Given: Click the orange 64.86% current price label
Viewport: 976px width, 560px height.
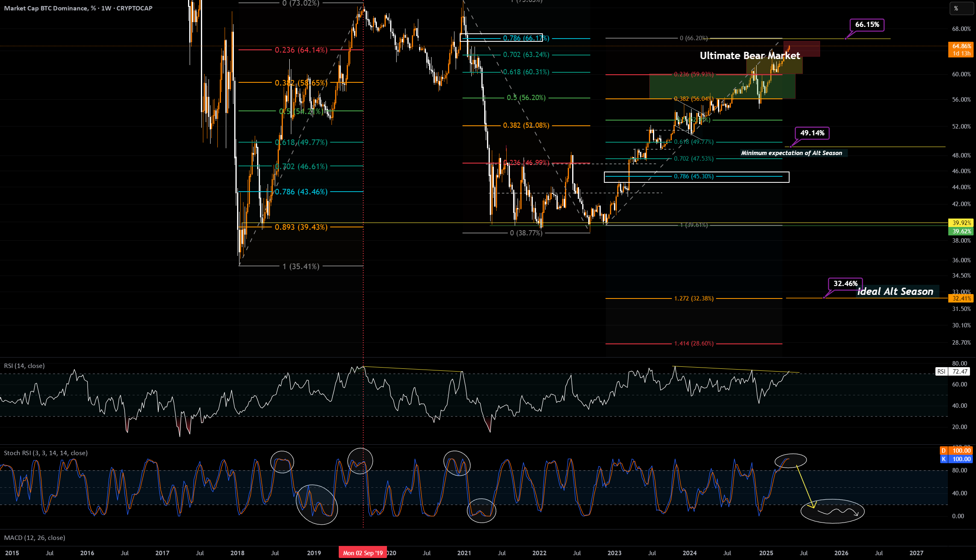Looking at the screenshot, I should (962, 49).
